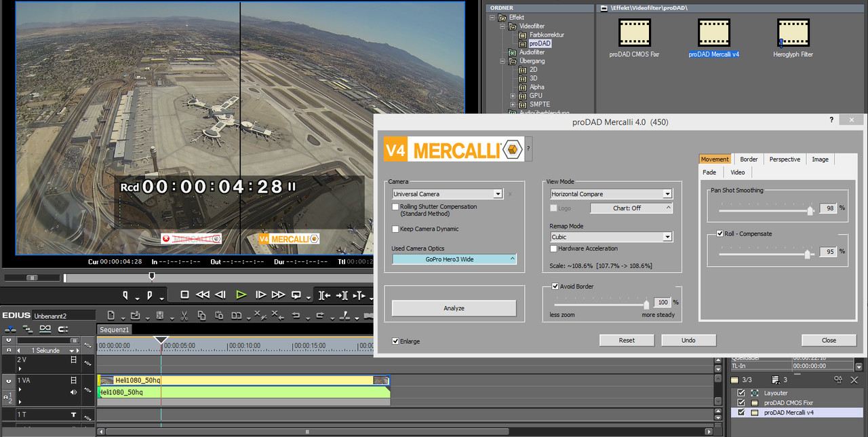Adjust Avoid Border zoom slider handle

646,305
